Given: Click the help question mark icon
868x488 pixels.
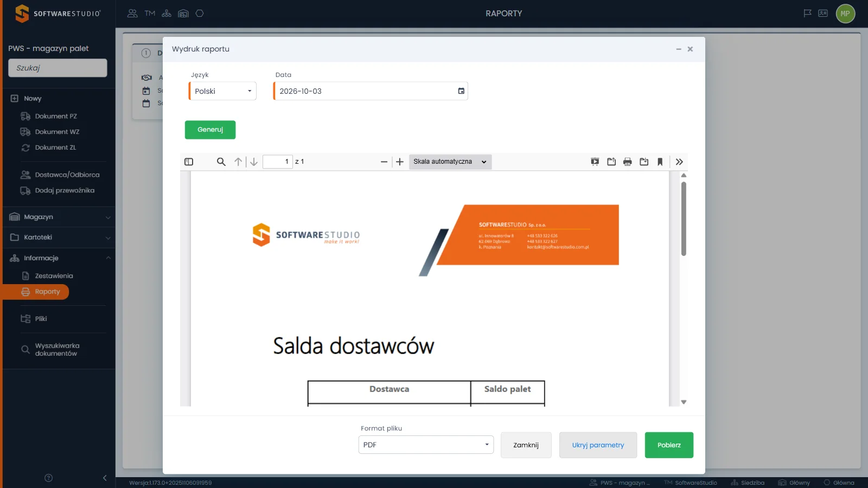Looking at the screenshot, I should click(x=48, y=478).
